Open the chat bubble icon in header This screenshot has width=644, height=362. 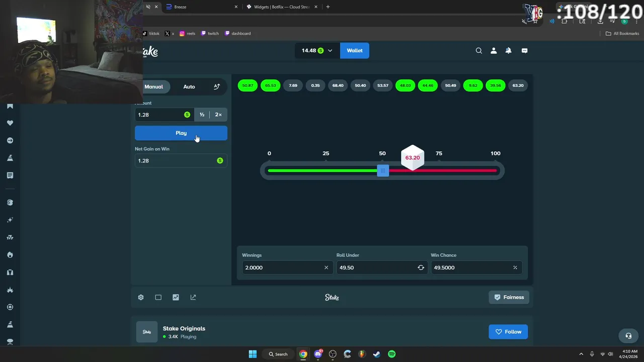tap(524, 50)
